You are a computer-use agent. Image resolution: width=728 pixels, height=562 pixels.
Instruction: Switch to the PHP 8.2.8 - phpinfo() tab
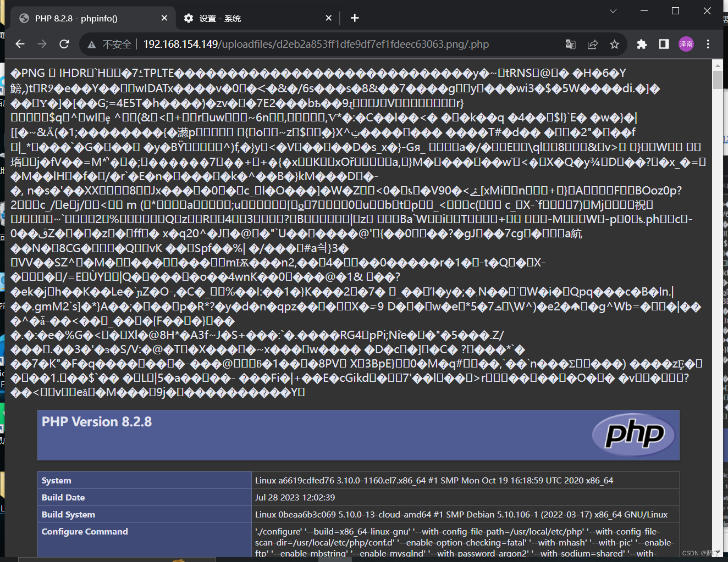(93, 18)
